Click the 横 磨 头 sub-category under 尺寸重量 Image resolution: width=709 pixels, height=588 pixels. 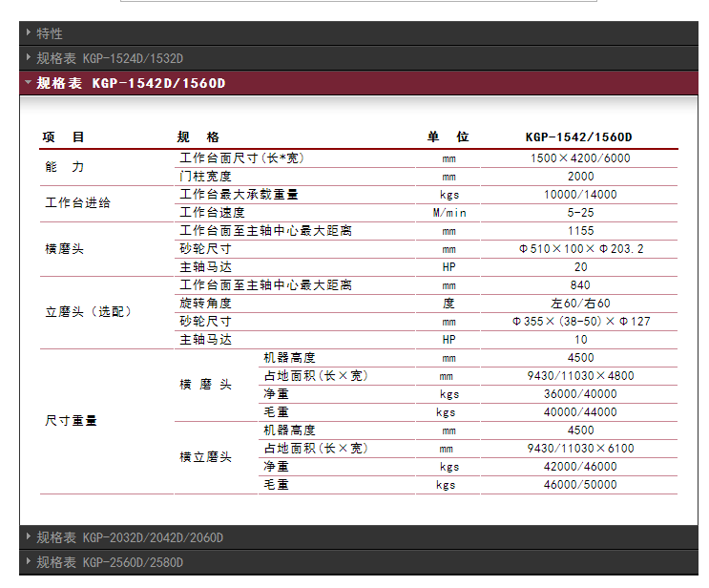[x=206, y=385]
